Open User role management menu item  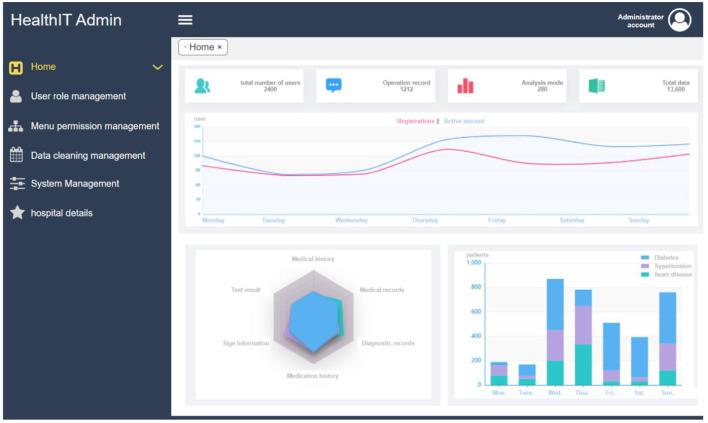pyautogui.click(x=78, y=97)
